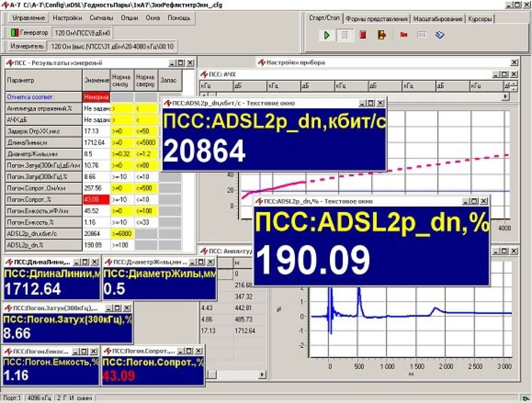Click the Значение column header
This screenshot has height=403, width=532.
(97, 80)
